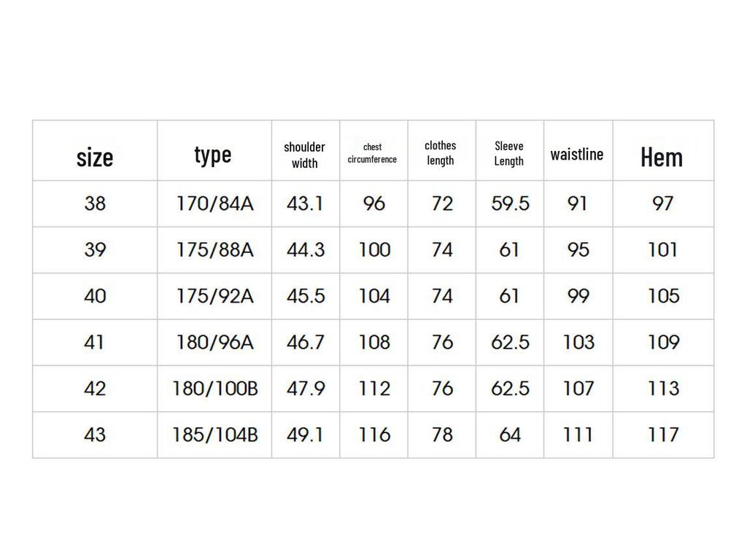Select the type cell "170/84A"
The width and height of the screenshot is (747, 560).
(214, 203)
